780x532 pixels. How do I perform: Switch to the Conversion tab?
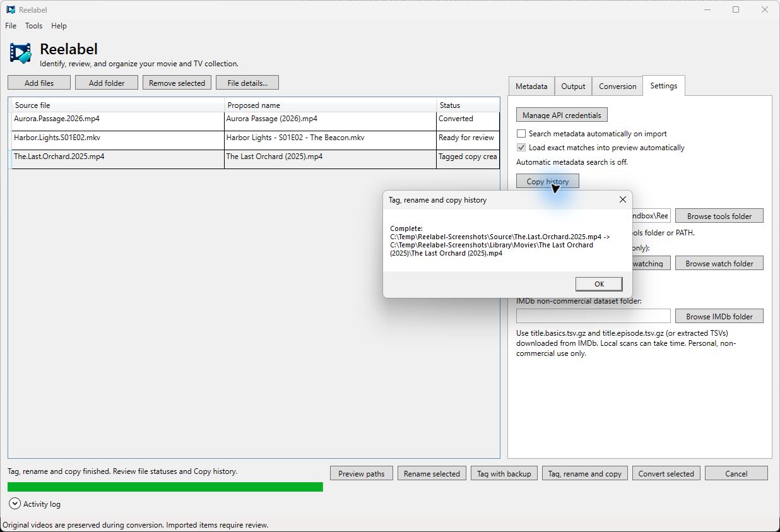617,86
